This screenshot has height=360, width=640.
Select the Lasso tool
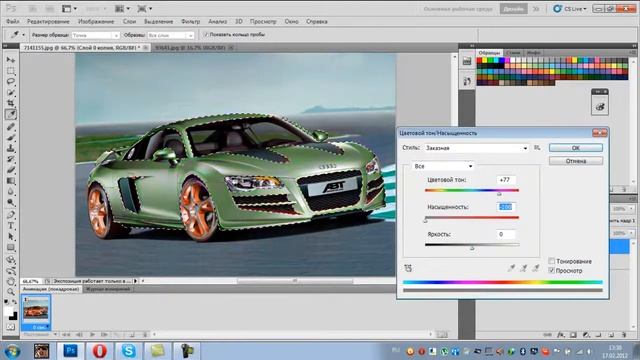tap(11, 82)
